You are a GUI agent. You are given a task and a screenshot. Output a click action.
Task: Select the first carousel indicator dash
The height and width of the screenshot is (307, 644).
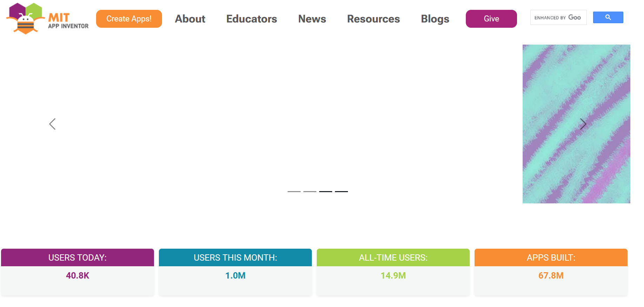294,191
